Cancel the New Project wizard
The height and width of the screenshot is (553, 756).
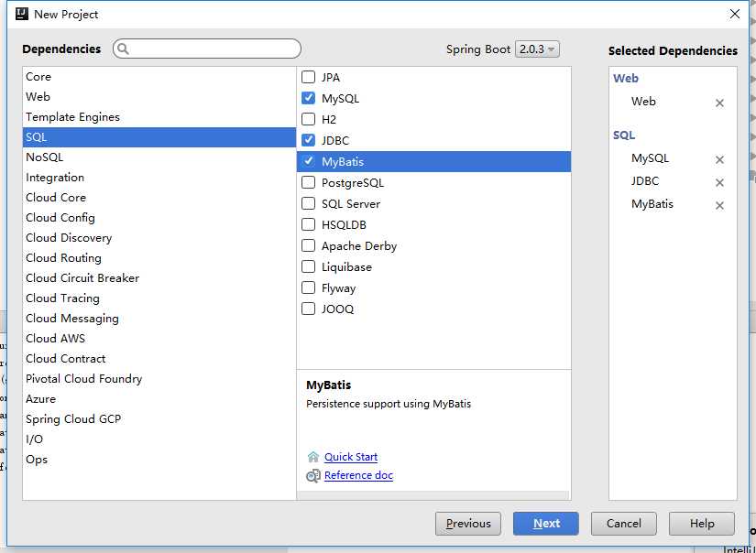[x=624, y=524]
